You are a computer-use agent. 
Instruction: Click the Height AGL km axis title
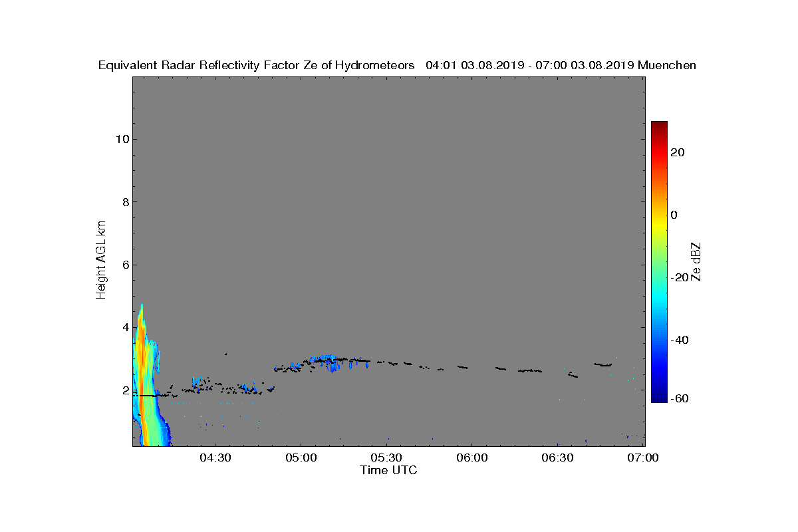[x=102, y=261]
